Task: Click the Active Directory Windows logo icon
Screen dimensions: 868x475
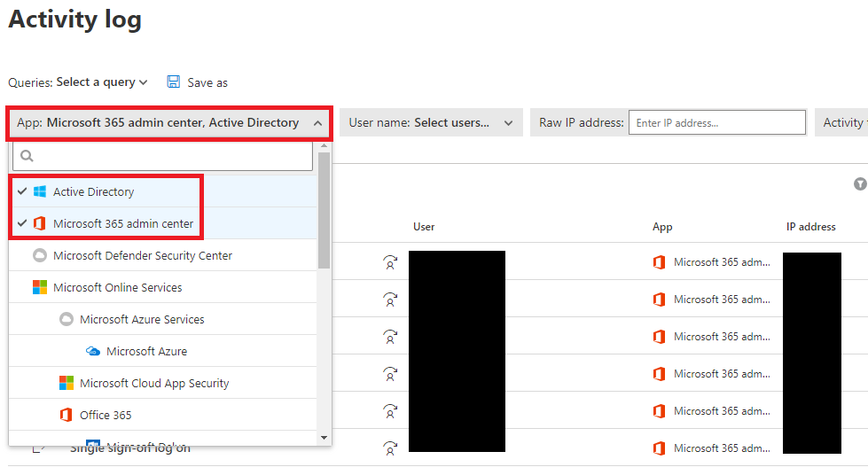Action: (x=40, y=191)
